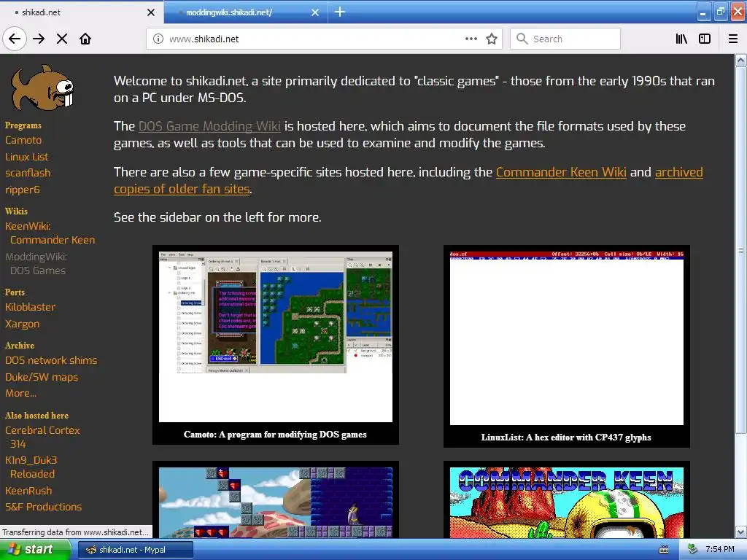The image size is (747, 560).
Task: Click the magnifier icon in search box
Action: pos(522,39)
